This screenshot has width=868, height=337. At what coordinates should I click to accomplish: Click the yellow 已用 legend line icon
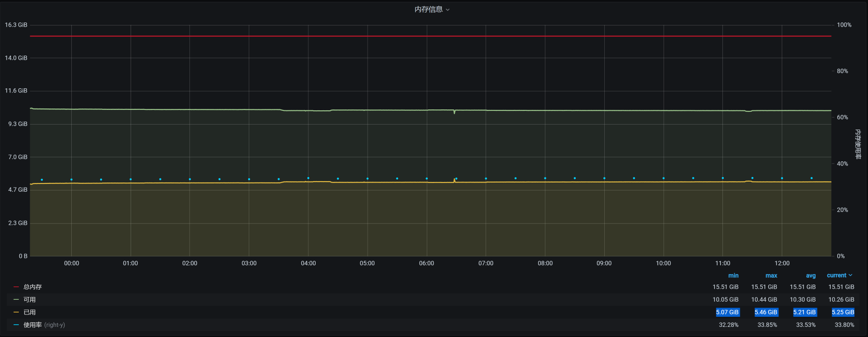coord(16,312)
